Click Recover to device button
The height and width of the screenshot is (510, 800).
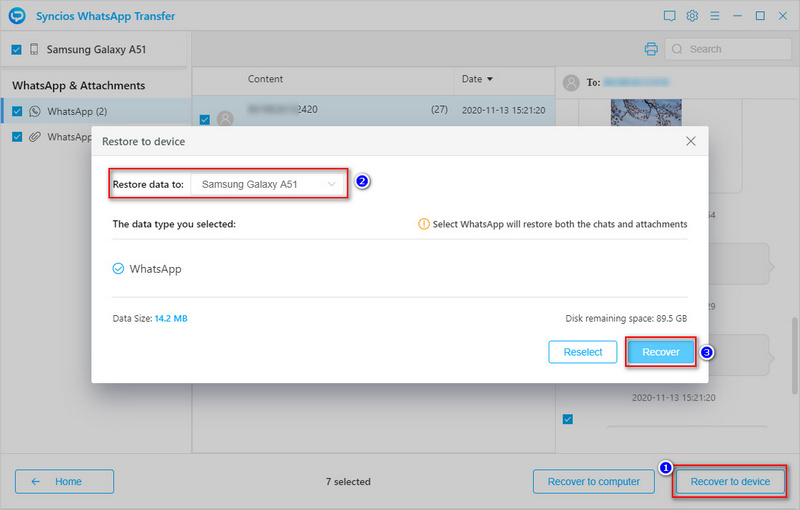click(730, 481)
